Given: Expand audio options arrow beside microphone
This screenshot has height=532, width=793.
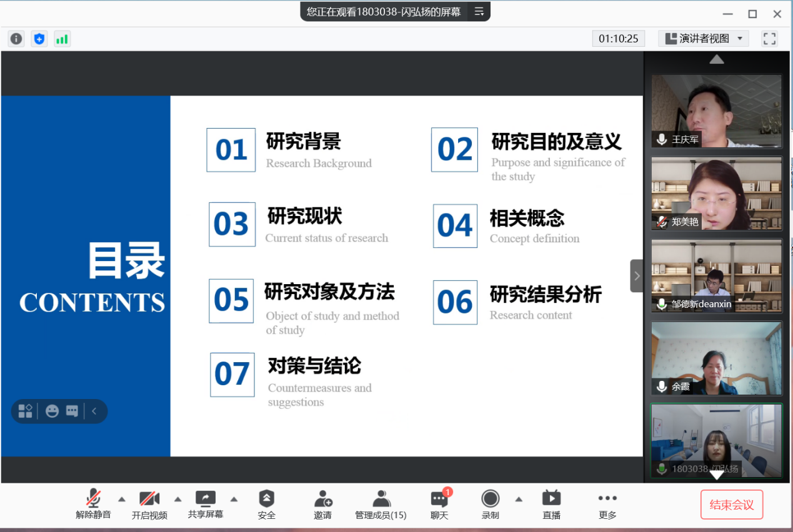Looking at the screenshot, I should point(122,499).
